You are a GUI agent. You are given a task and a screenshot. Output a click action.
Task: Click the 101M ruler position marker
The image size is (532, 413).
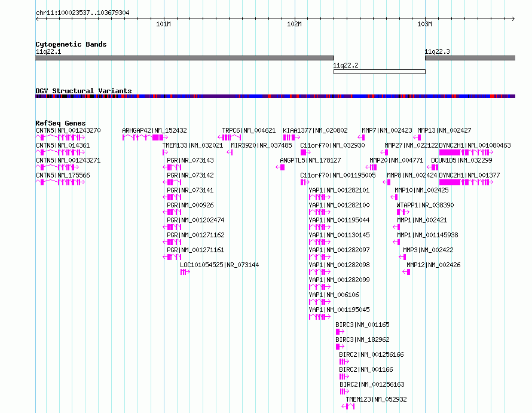tap(164, 24)
